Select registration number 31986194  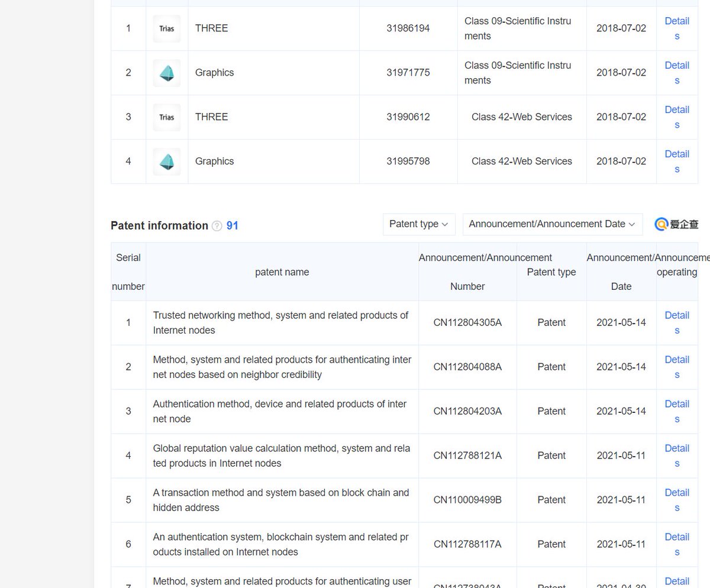click(408, 28)
